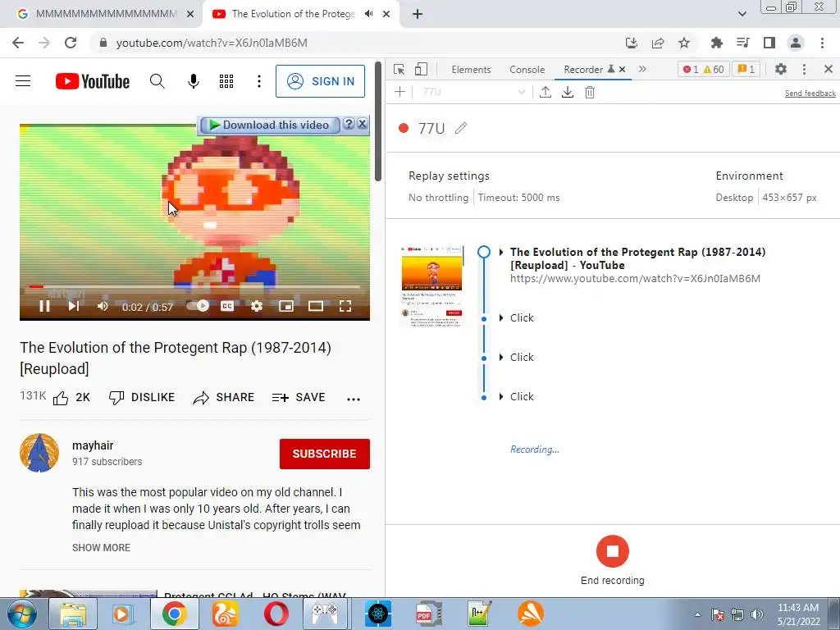The image size is (840, 630).
Task: Expand the first Click step
Action: [x=501, y=317]
